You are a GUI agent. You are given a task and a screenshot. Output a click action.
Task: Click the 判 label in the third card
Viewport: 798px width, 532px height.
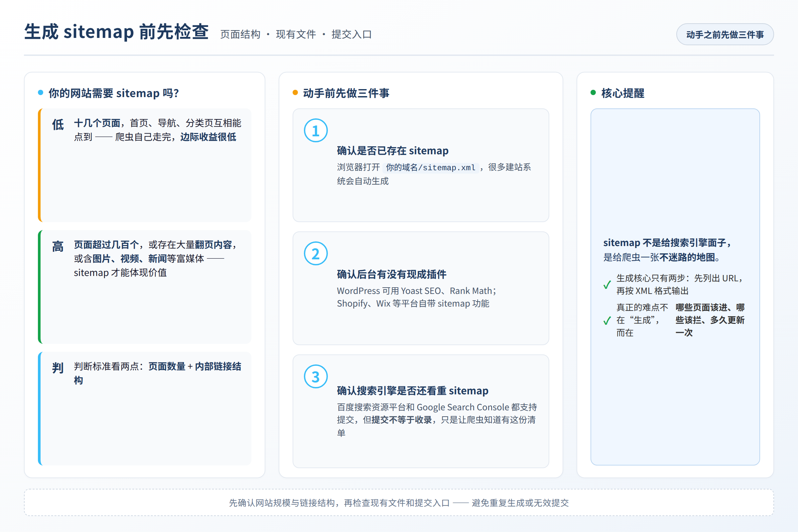tap(58, 368)
